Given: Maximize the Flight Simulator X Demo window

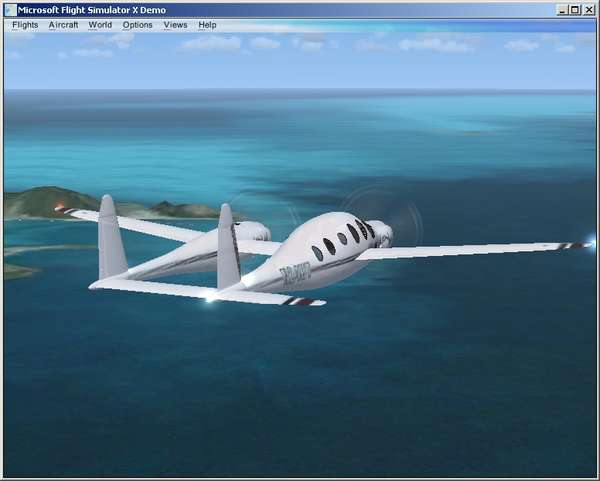Looking at the screenshot, I should click(x=575, y=10).
